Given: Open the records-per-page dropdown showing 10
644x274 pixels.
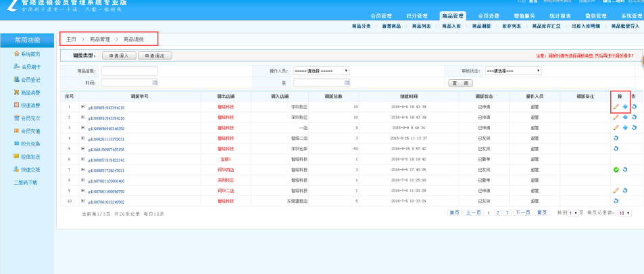Looking at the screenshot, I should tap(624, 213).
